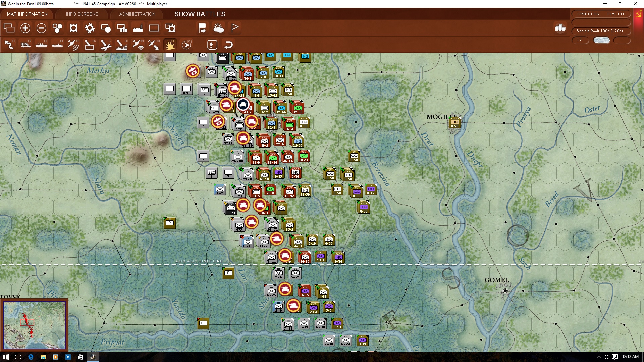644x362 pixels.
Task: Click the F12 next air directive control
Action: coord(186,44)
